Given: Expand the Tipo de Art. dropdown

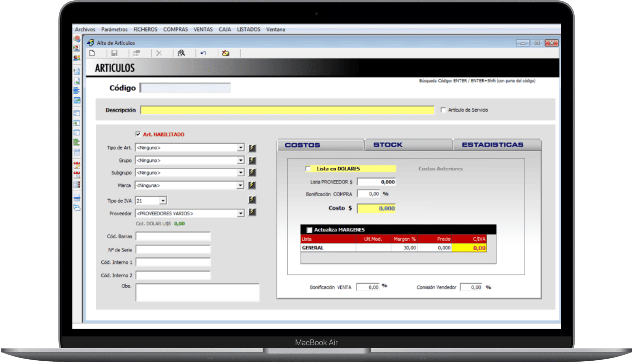Looking at the screenshot, I should click(240, 148).
